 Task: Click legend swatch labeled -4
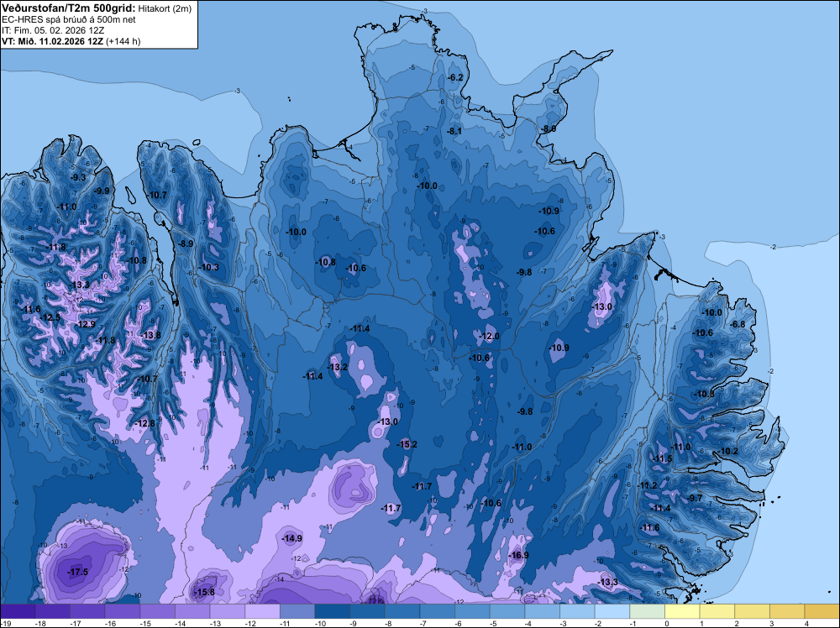pos(542,611)
